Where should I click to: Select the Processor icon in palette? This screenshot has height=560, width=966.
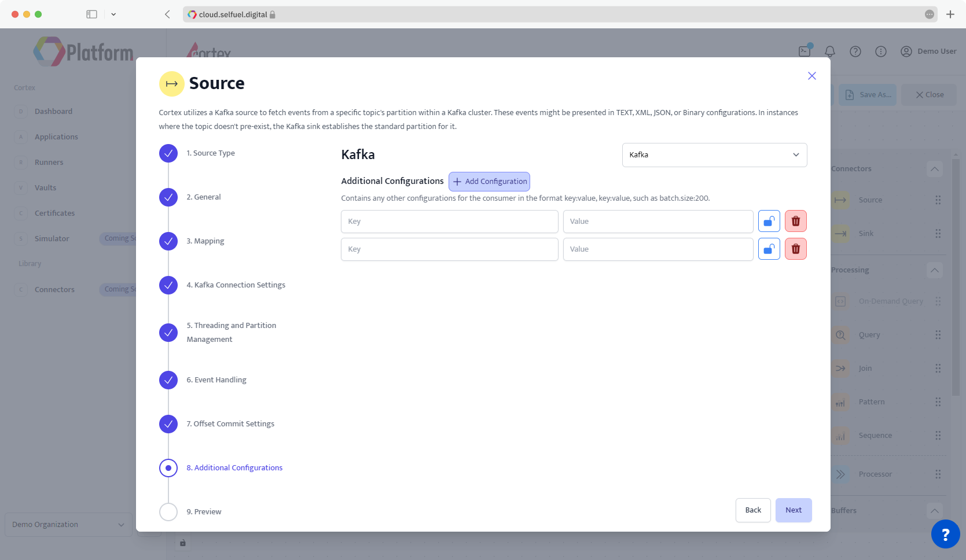click(x=840, y=474)
